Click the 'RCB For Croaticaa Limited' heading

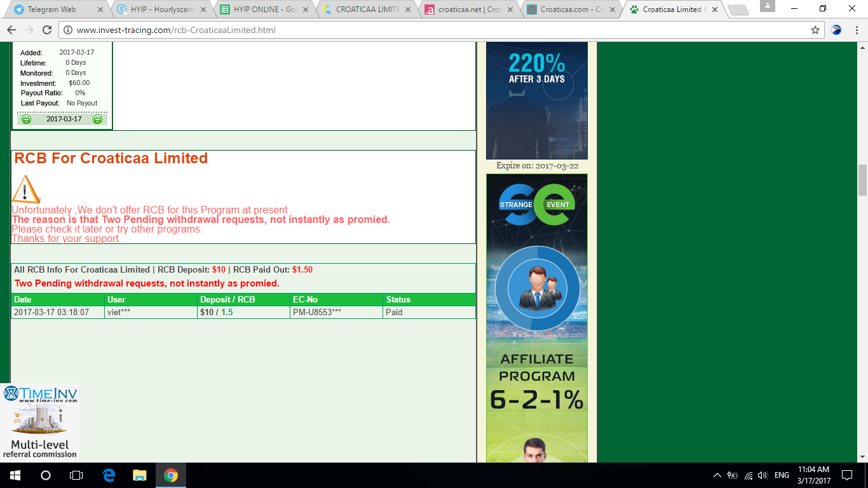pos(111,158)
